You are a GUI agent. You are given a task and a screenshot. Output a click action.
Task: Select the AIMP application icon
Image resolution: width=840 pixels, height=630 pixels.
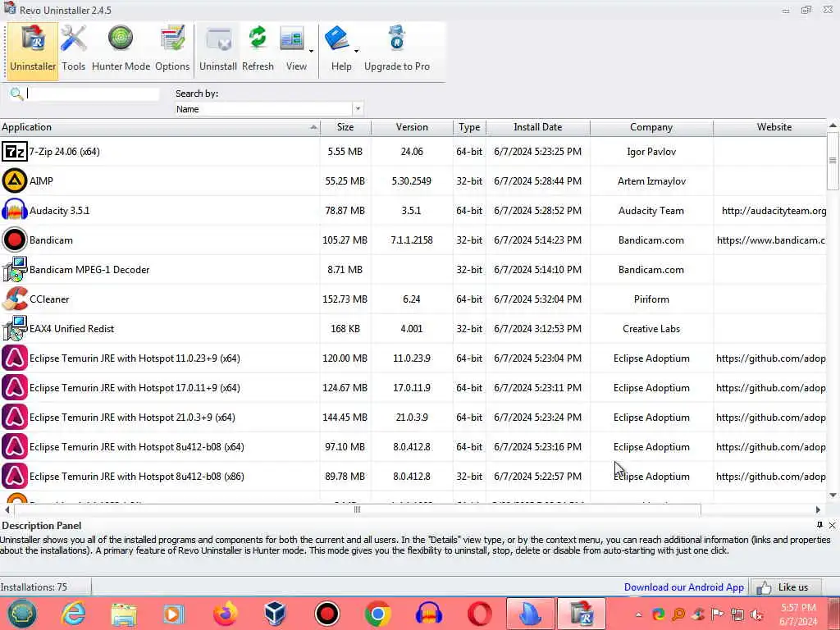click(15, 181)
